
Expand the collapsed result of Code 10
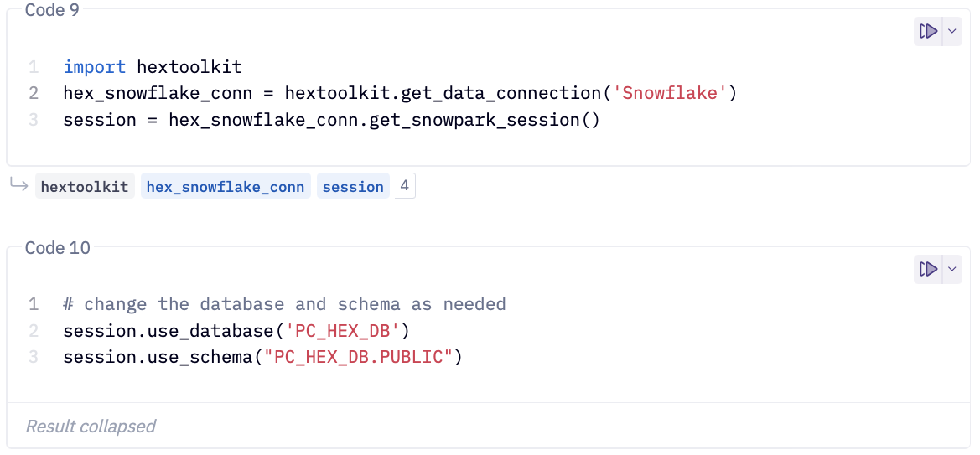pyautogui.click(x=91, y=427)
